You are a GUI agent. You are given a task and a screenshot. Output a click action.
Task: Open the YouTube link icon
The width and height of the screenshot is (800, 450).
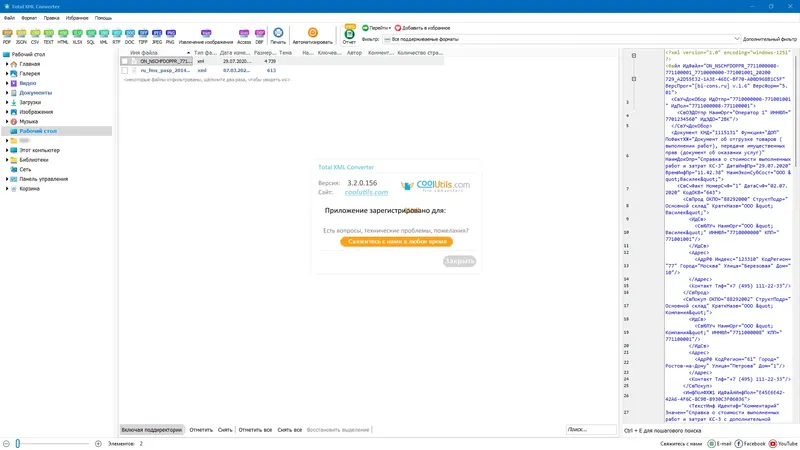(x=773, y=444)
